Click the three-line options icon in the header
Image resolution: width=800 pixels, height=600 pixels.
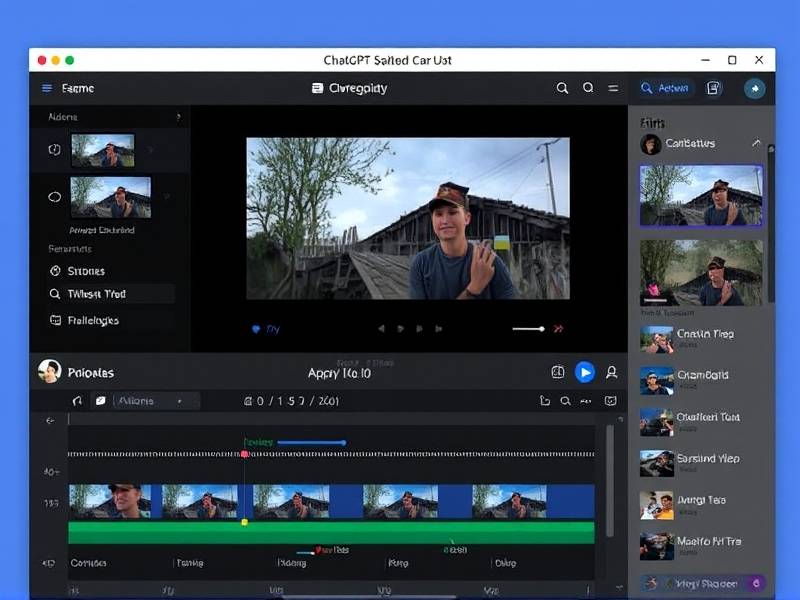(613, 88)
